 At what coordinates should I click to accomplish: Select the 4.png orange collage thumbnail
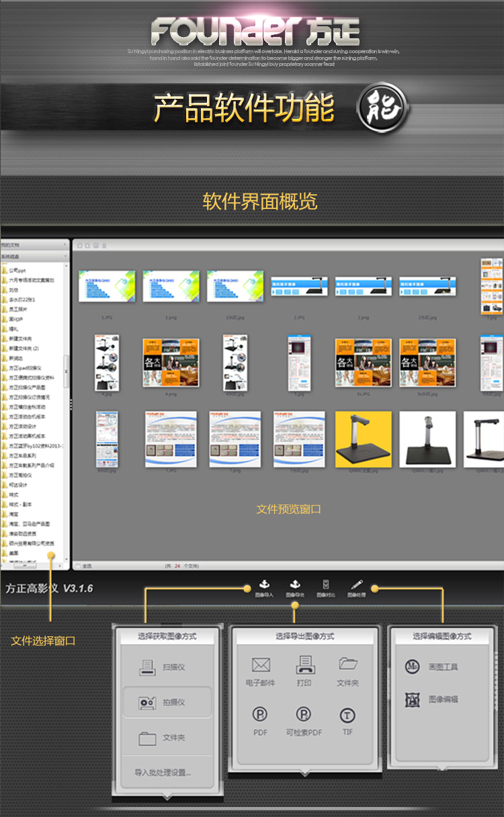tap(171, 362)
